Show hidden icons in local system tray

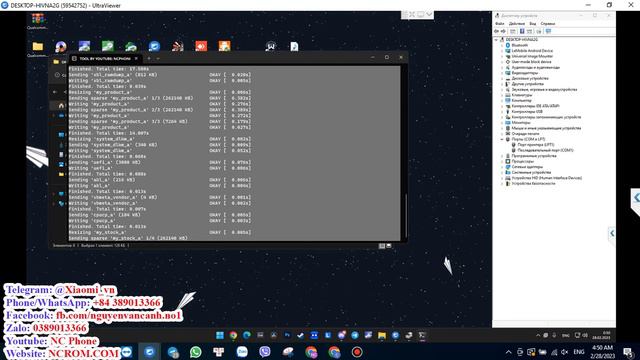pyautogui.click(x=509, y=352)
